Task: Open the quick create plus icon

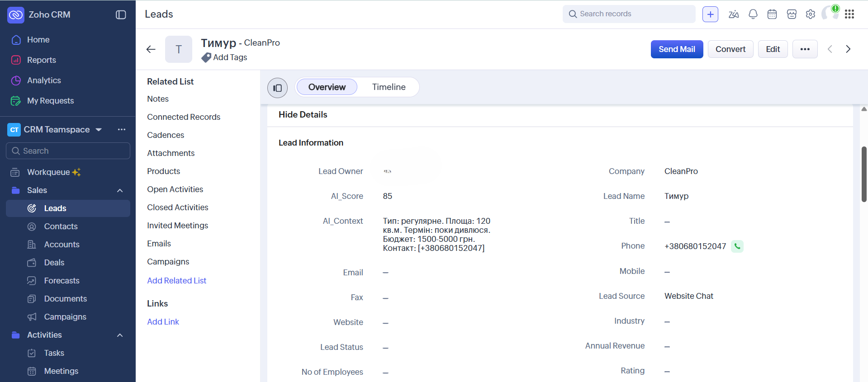Action: [710, 14]
